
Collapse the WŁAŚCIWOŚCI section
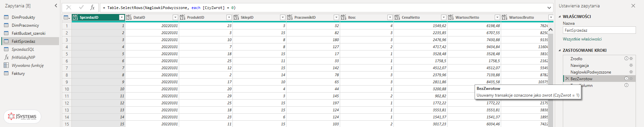pos(559,16)
